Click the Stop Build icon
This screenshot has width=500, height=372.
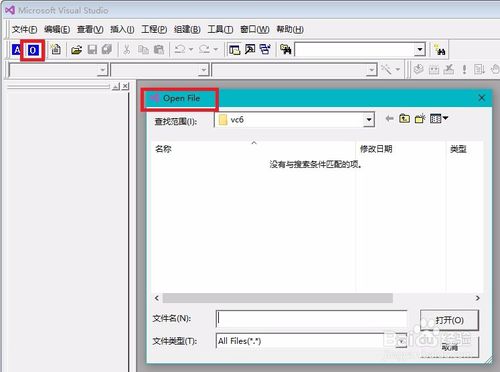click(x=449, y=69)
